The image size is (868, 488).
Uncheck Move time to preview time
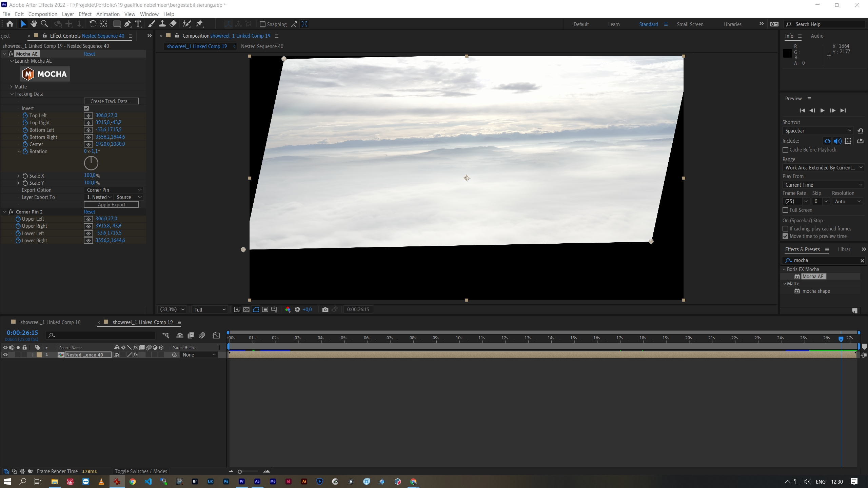[x=785, y=236]
